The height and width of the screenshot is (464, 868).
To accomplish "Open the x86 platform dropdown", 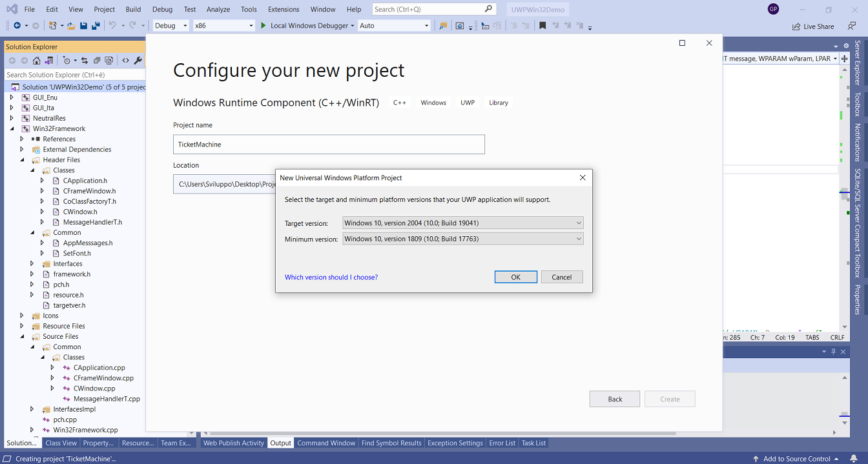I will click(224, 26).
